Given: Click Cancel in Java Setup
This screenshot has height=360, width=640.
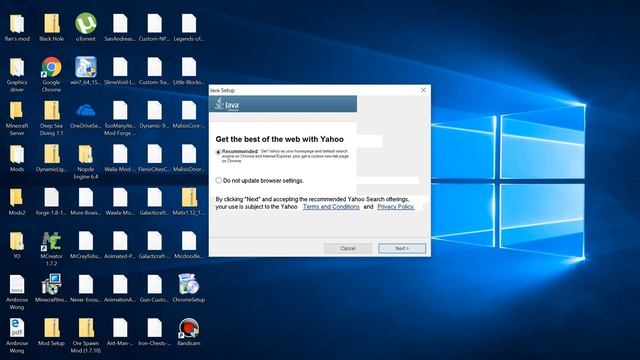Looking at the screenshot, I should (x=348, y=248).
